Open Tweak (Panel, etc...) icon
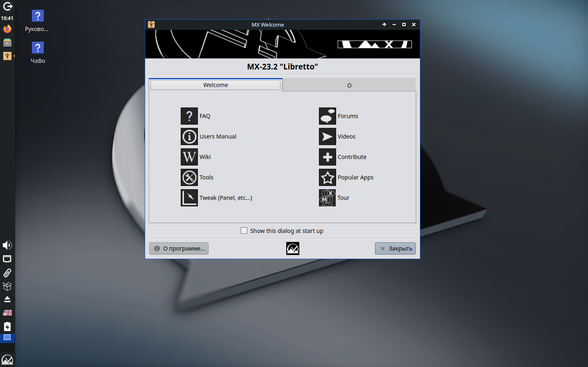 [189, 198]
